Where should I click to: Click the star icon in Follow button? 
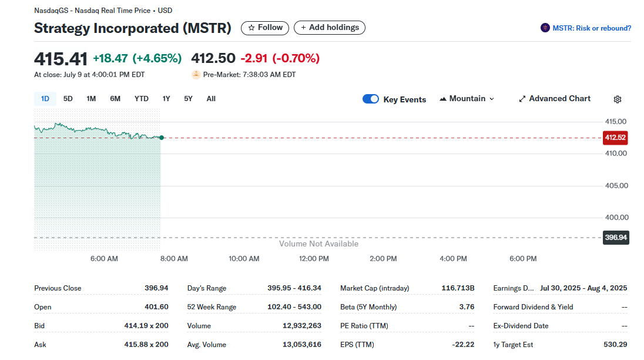pos(251,28)
